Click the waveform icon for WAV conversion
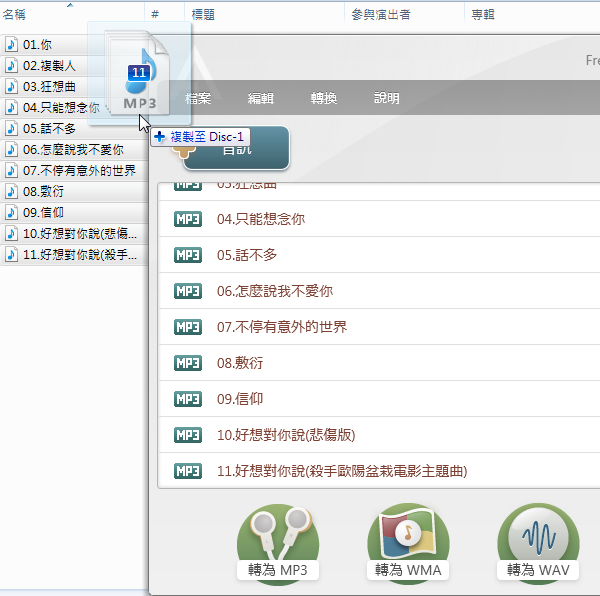 (x=538, y=535)
